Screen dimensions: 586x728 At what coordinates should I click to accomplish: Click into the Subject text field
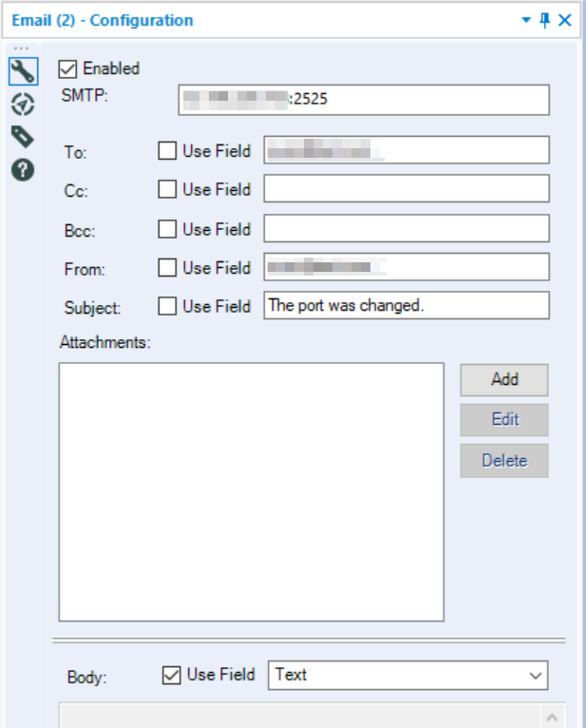pos(406,305)
